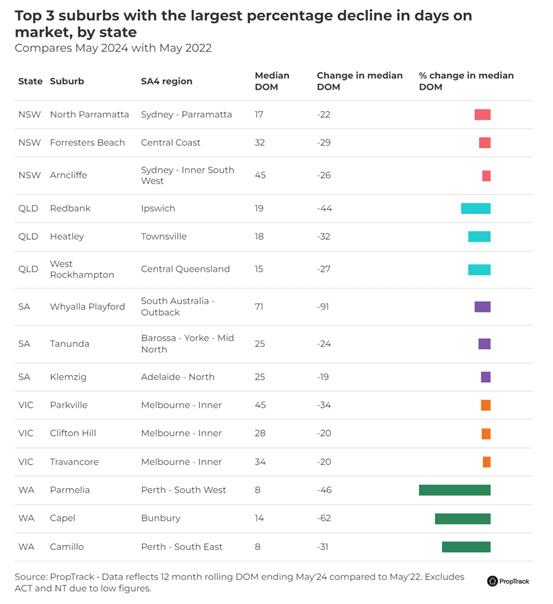
Task: Select the Forresters Beach suburb cell
Action: click(87, 143)
